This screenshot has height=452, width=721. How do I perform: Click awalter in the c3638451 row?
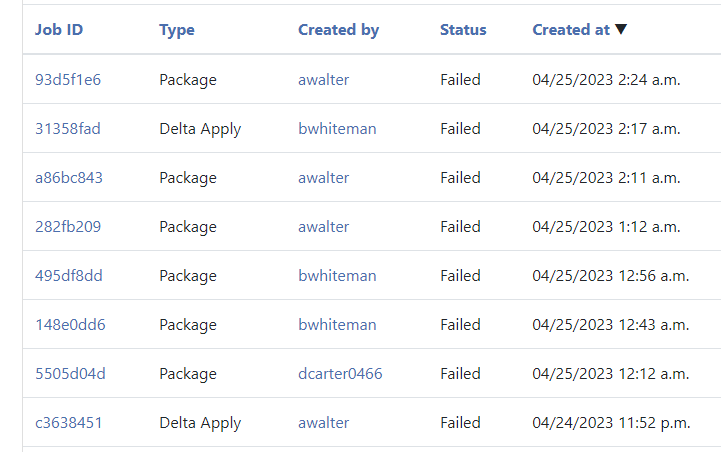324,423
